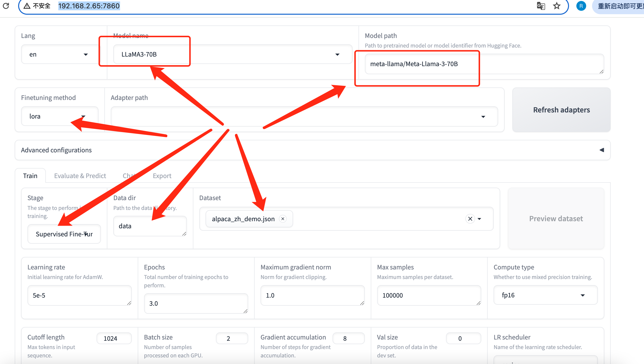Bookmark this page with the star icon
644x364 pixels.
coord(557,6)
